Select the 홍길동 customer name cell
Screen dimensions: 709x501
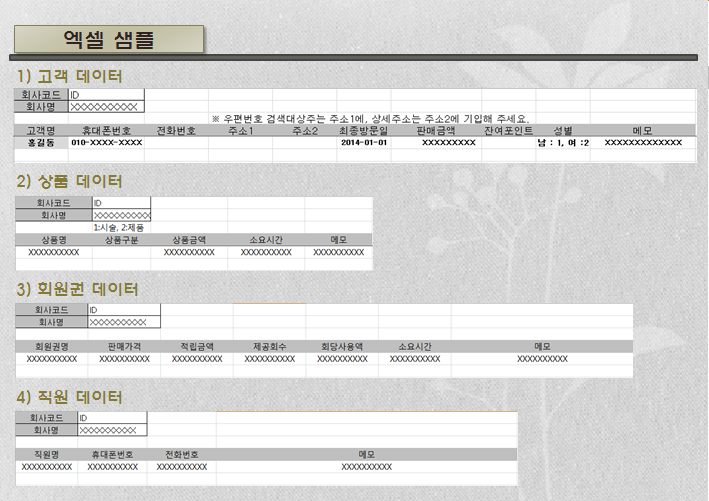pyautogui.click(x=41, y=143)
